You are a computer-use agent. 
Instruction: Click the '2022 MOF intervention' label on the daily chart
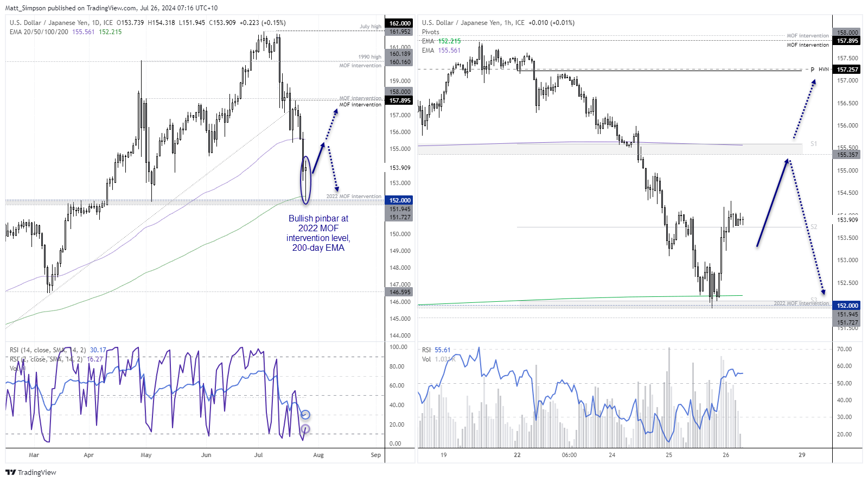[x=354, y=196]
